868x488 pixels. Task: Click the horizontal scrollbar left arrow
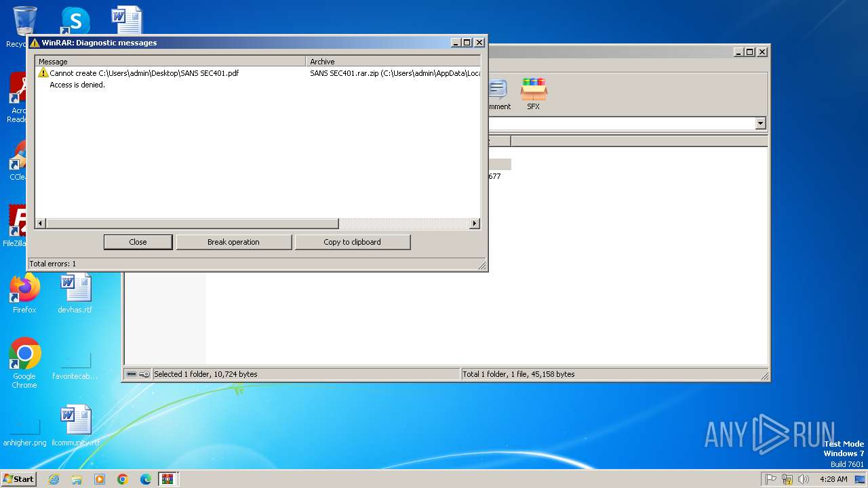(x=40, y=224)
